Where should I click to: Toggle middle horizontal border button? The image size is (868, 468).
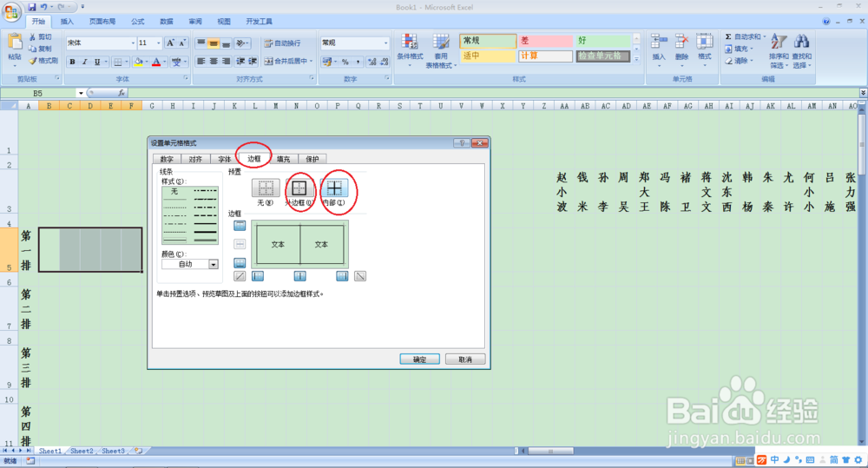(240, 244)
